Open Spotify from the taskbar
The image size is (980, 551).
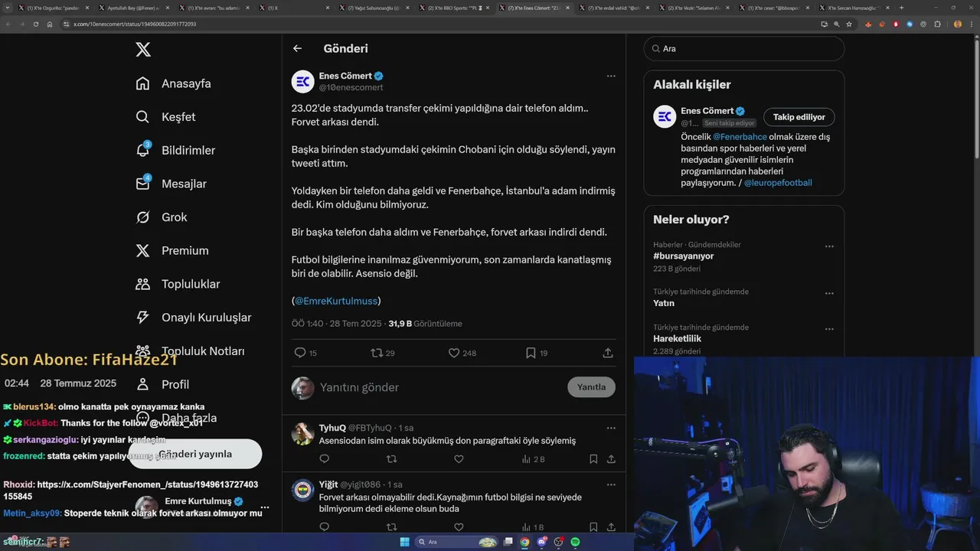point(575,542)
